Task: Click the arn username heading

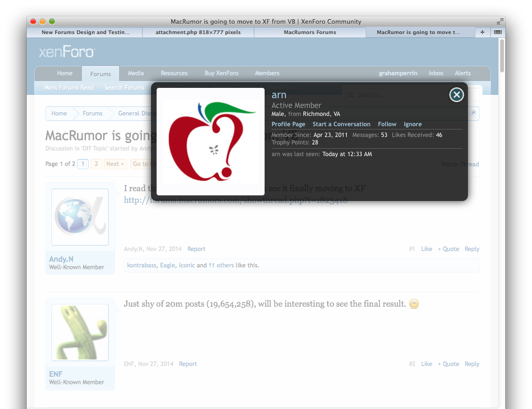Action: coord(279,95)
